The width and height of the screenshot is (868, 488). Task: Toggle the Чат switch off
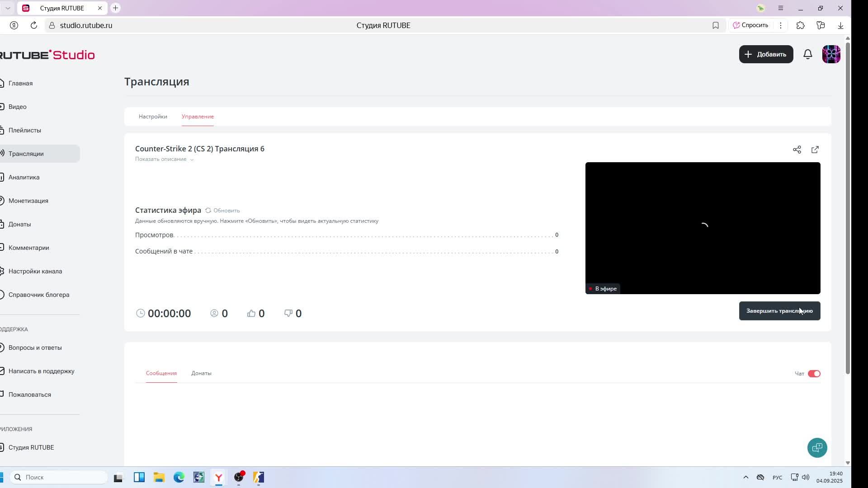(x=814, y=374)
